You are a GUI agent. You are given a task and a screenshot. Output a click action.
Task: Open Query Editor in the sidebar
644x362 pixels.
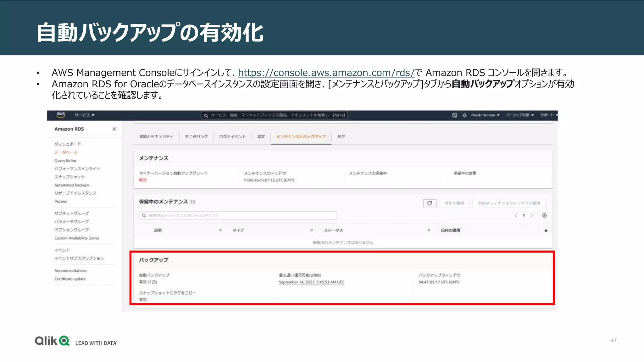(65, 161)
